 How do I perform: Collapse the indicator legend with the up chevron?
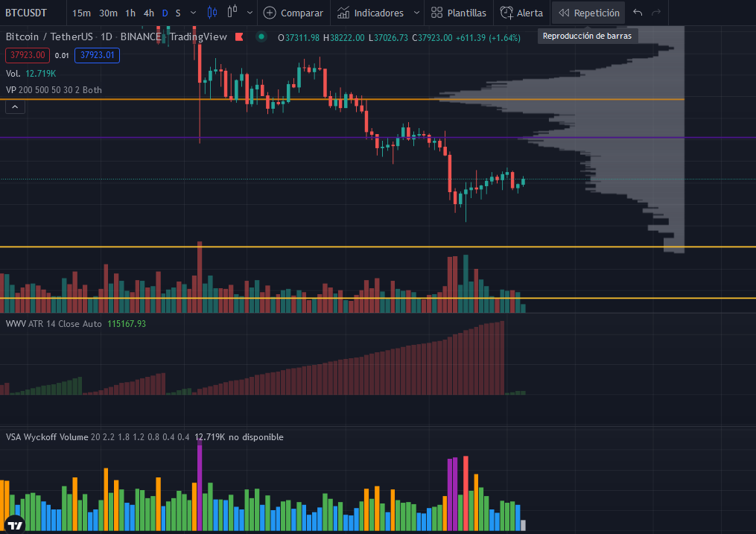pos(15,107)
